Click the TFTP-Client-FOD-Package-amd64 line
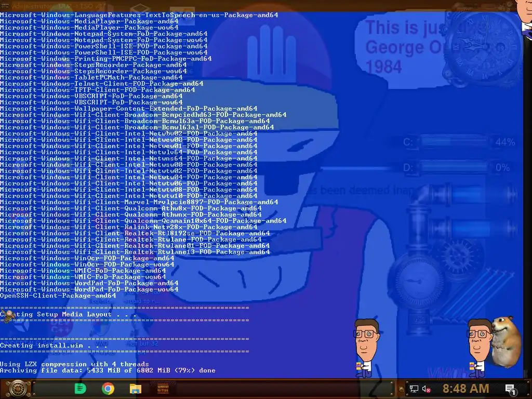This screenshot has width=532, height=399. 98,90
